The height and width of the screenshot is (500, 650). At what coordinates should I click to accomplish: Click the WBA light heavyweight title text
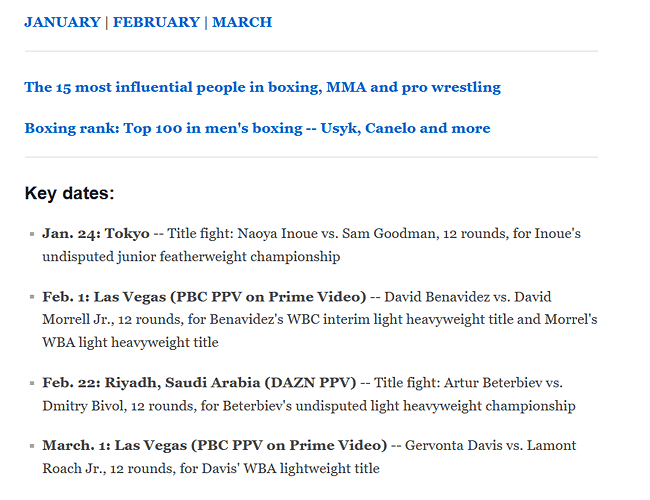coord(130,342)
